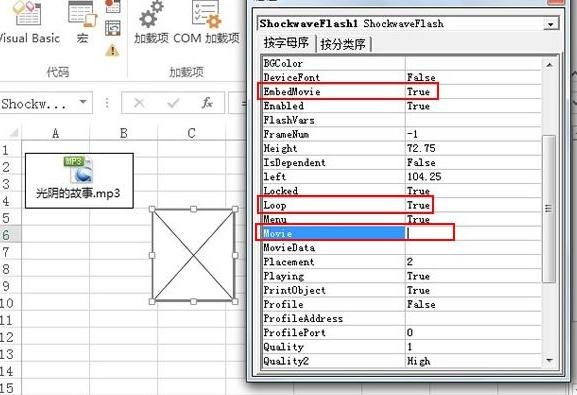The image size is (577, 395).
Task: Select the Menu property name
Action: (x=275, y=219)
